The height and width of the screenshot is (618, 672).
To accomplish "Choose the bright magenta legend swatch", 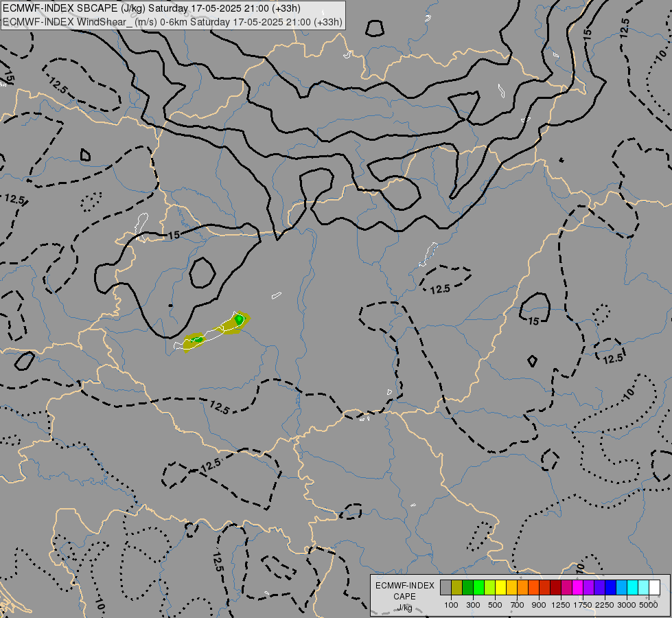I will point(578,588).
